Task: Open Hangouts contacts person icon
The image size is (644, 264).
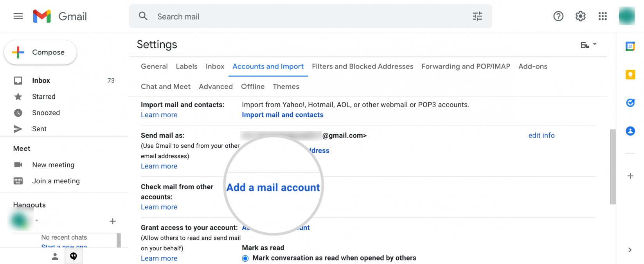Action: click(55, 256)
